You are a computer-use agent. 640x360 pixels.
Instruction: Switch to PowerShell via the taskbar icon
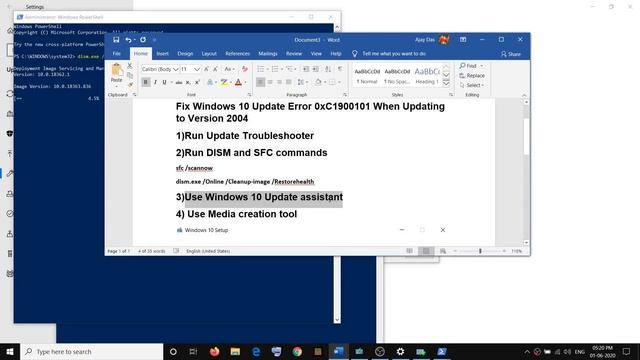[x=442, y=351]
